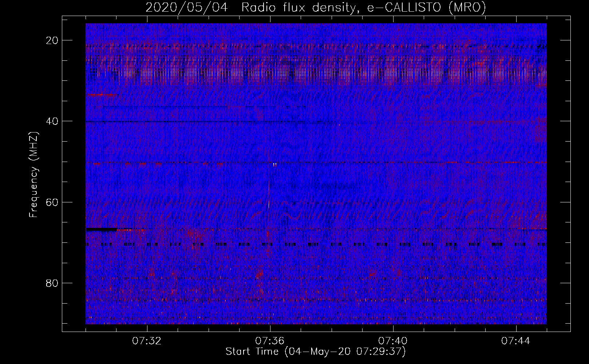
Task: Click the 07:40 time tick label
Action: tap(393, 341)
